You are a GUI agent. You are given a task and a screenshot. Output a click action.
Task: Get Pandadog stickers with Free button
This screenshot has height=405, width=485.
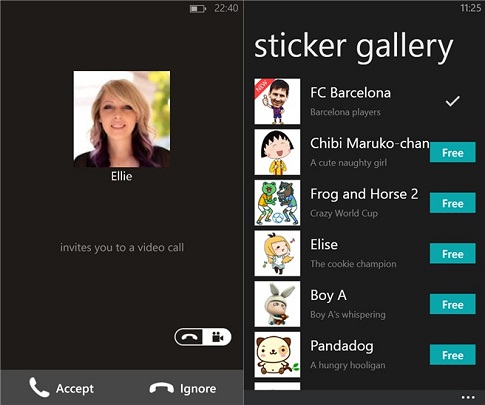[x=452, y=355]
